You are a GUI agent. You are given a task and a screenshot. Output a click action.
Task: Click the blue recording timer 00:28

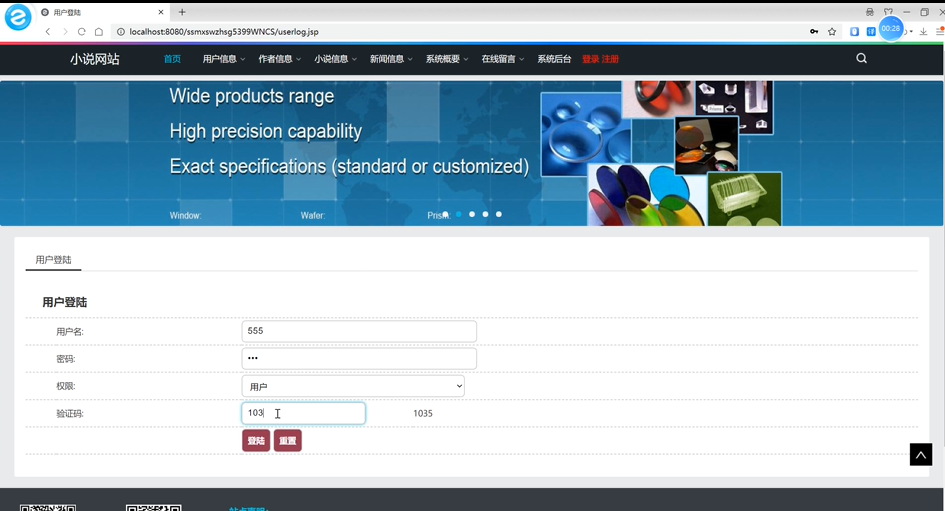(891, 28)
